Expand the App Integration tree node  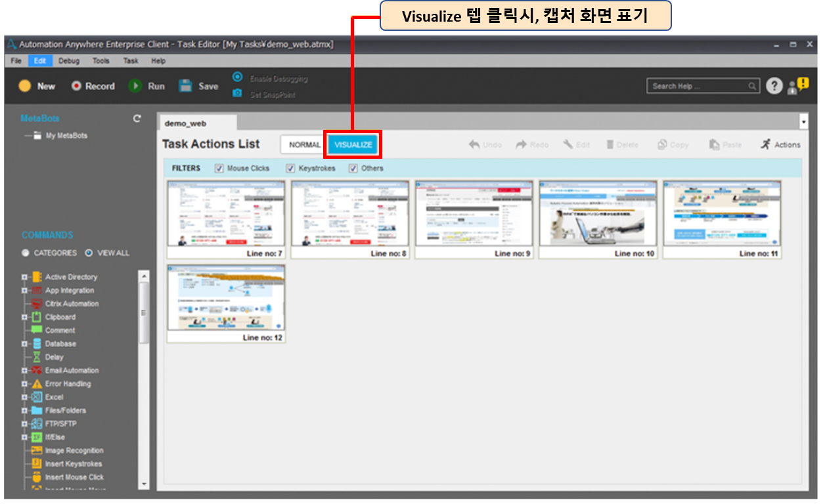click(24, 290)
